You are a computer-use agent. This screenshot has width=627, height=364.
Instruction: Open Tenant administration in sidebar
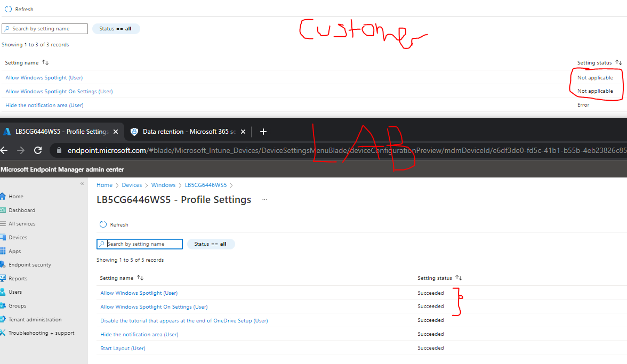pos(35,320)
